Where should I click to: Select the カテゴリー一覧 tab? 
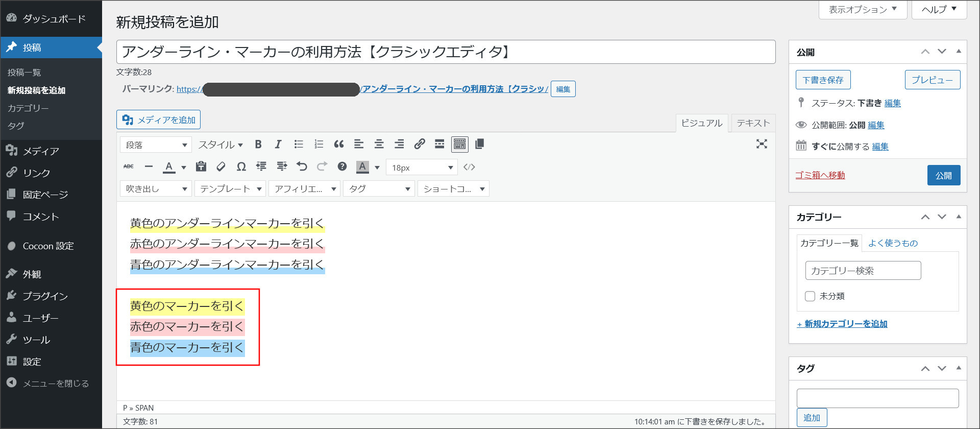pos(829,243)
